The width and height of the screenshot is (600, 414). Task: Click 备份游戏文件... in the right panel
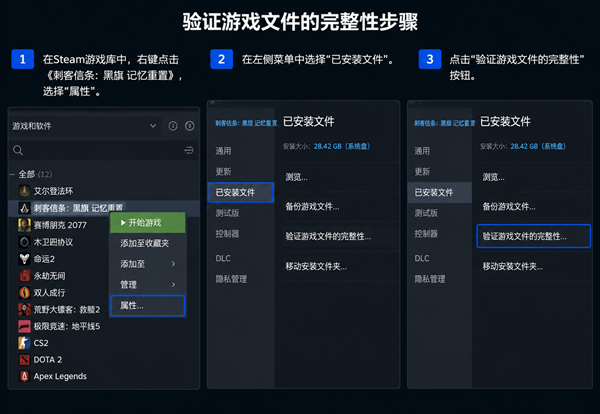[x=509, y=207]
